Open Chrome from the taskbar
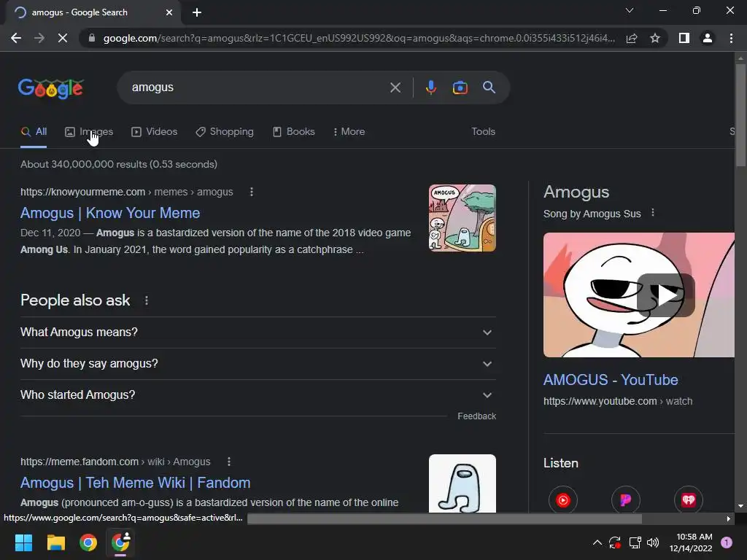 tap(88, 542)
